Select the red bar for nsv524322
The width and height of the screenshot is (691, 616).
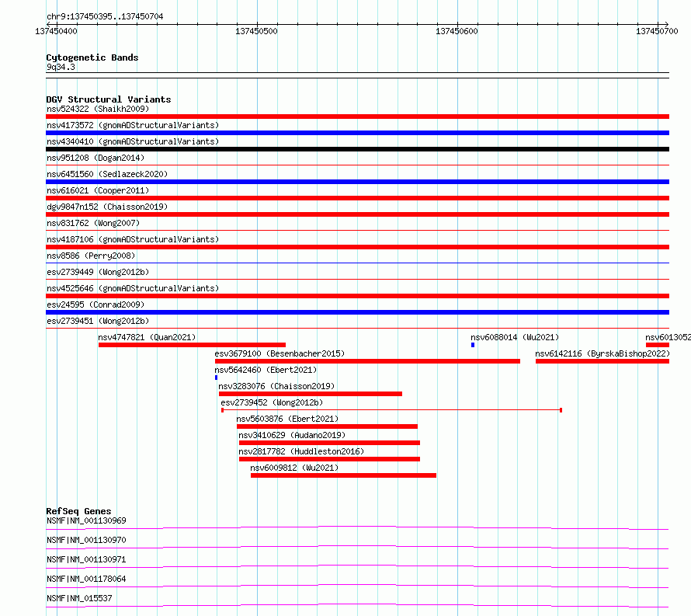pyautogui.click(x=357, y=117)
